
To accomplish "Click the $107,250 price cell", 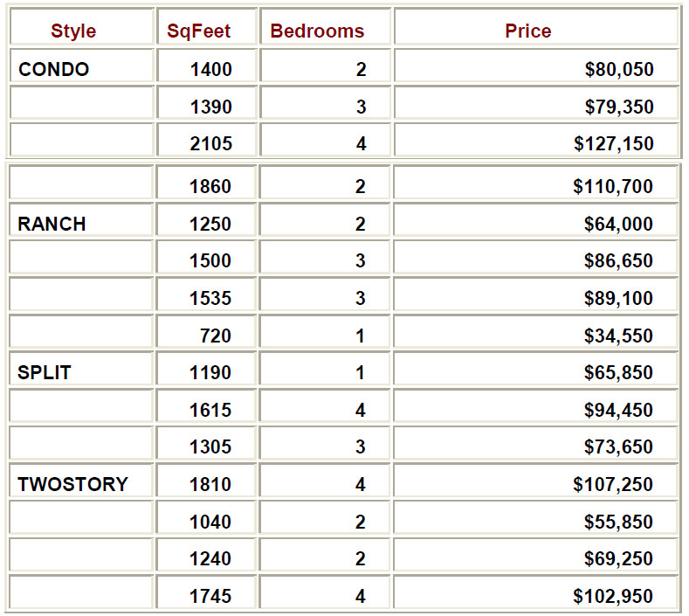I will (614, 484).
